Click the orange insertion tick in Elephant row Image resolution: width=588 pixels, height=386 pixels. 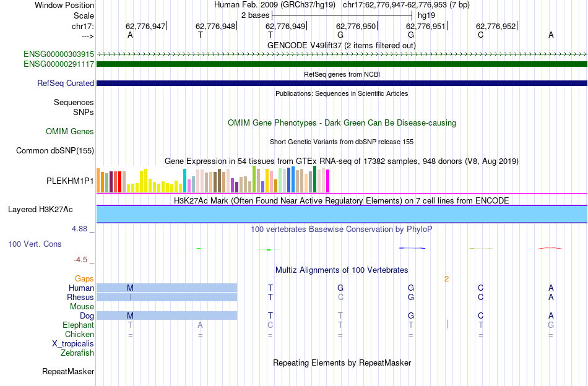(447, 325)
